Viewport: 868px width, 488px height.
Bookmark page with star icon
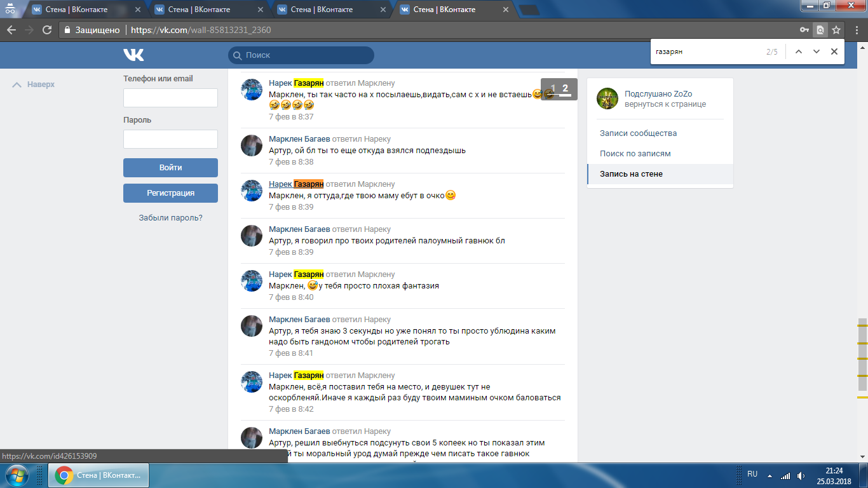pyautogui.click(x=836, y=30)
